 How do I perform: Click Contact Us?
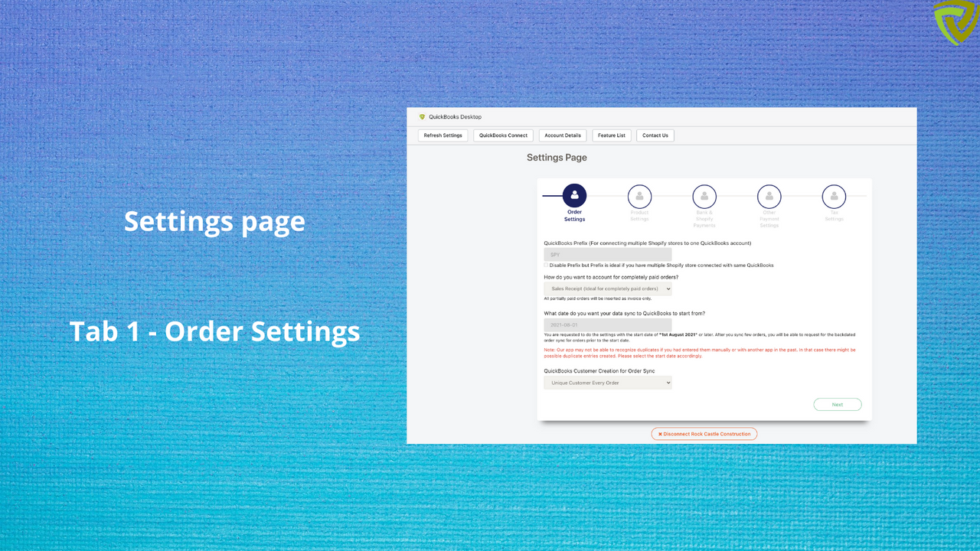tap(655, 135)
